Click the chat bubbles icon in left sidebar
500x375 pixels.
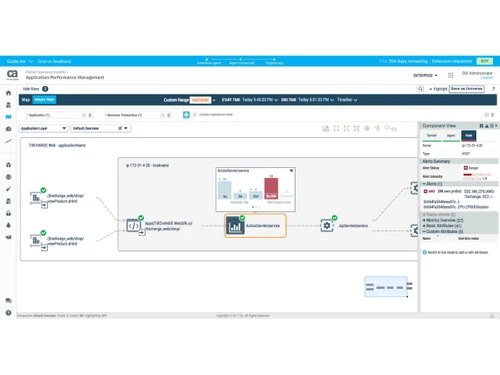9,301
